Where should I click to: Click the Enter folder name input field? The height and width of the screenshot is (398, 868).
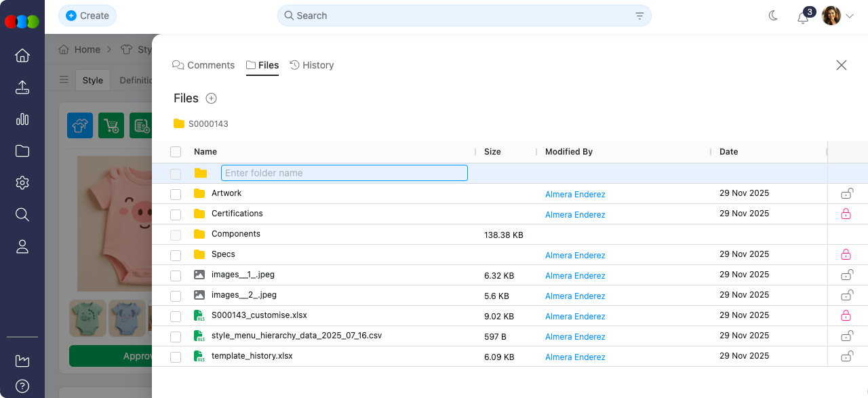[344, 173]
